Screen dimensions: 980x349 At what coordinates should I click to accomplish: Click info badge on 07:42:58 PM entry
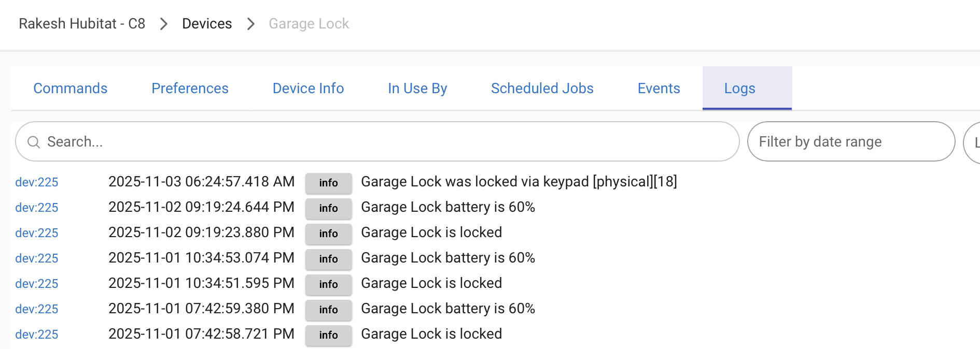pyautogui.click(x=328, y=335)
